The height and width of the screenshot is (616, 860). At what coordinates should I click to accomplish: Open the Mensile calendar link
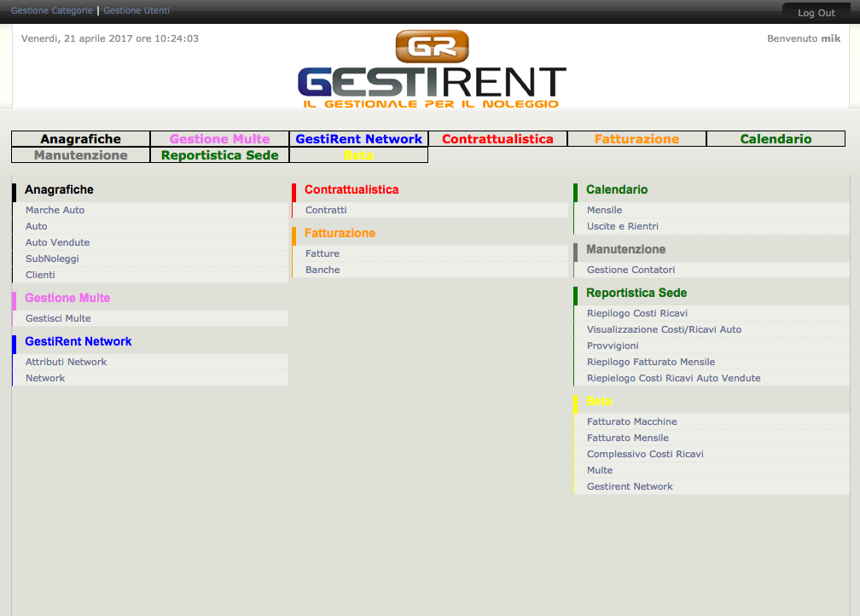coord(604,210)
